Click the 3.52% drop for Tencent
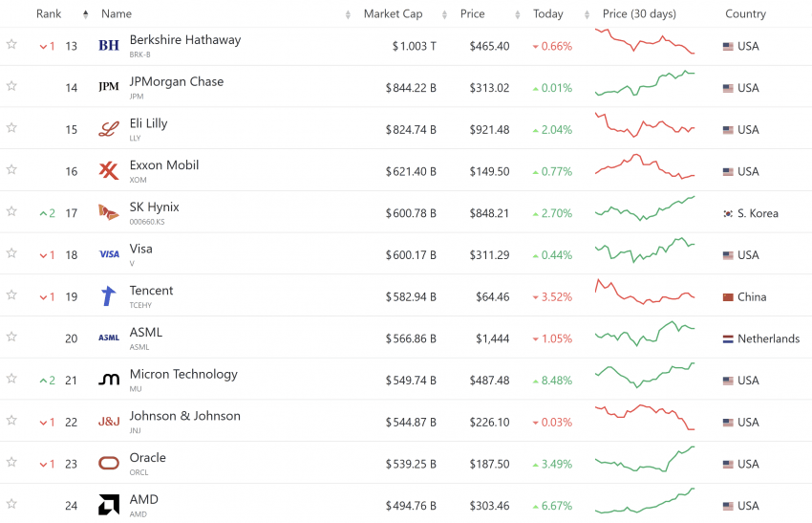The height and width of the screenshot is (523, 812). (552, 297)
